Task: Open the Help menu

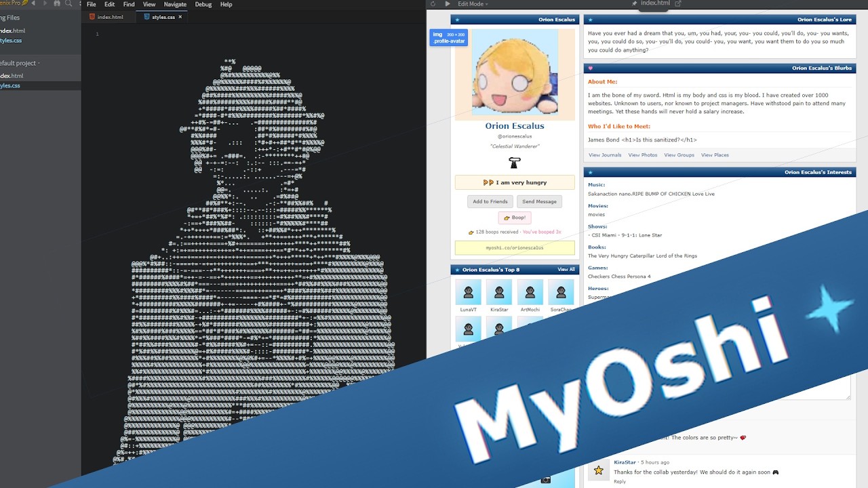Action: click(226, 4)
